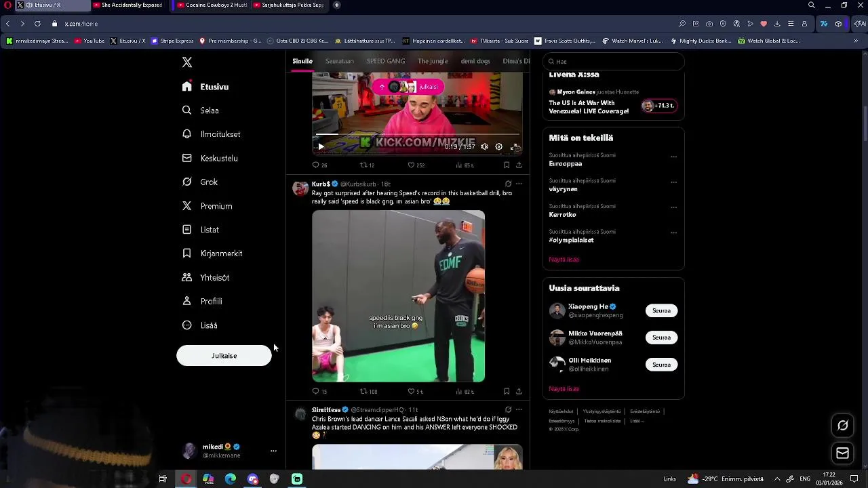This screenshot has height=488, width=868.
Task: Click the Julkaise post button
Action: pos(224,356)
